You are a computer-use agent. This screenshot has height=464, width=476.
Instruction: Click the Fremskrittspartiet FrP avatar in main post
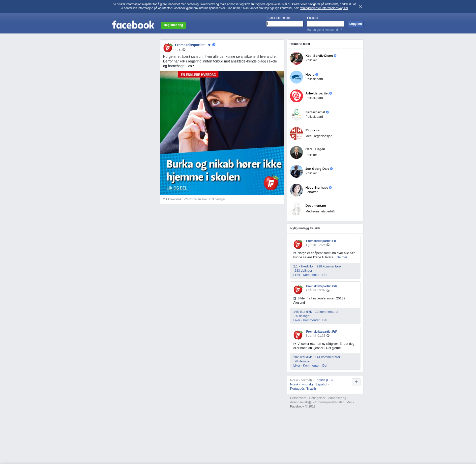(x=168, y=47)
